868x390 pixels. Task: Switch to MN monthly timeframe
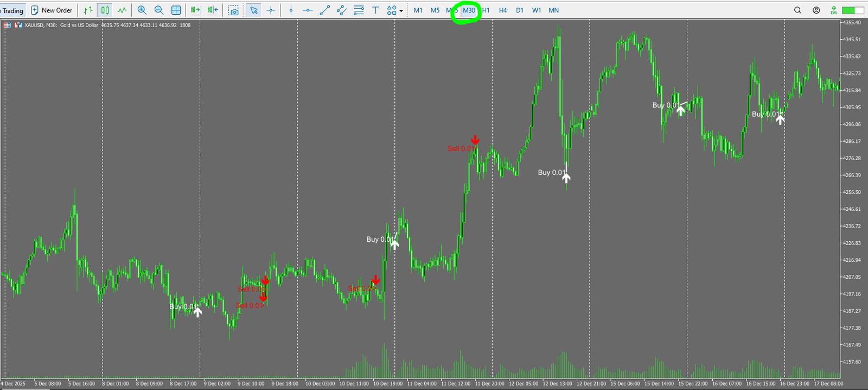pyautogui.click(x=553, y=10)
